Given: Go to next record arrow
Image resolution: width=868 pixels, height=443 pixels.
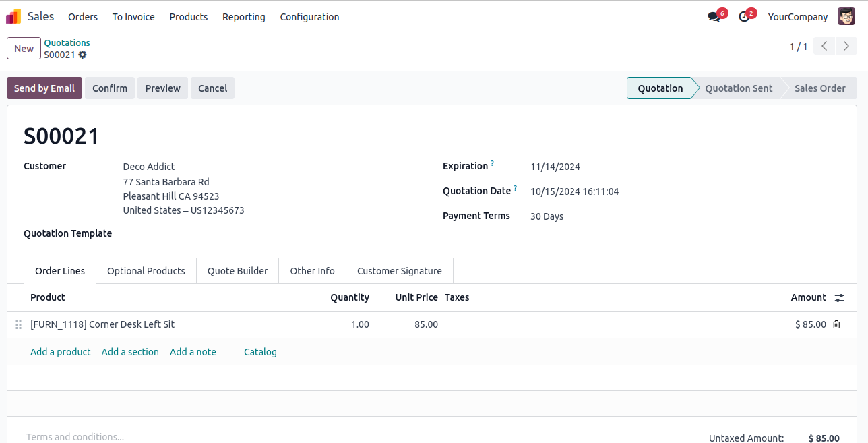Looking at the screenshot, I should (x=846, y=47).
